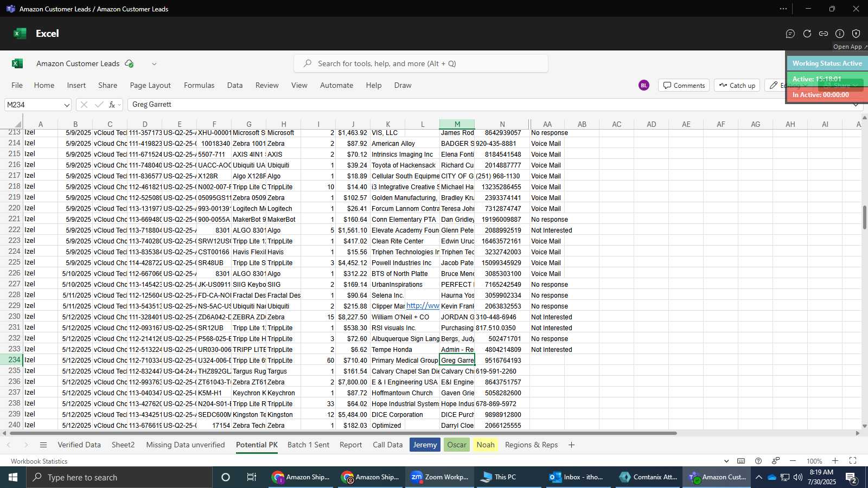Copy link using the chain icon
This screenshot has height=488, width=868.
(824, 34)
